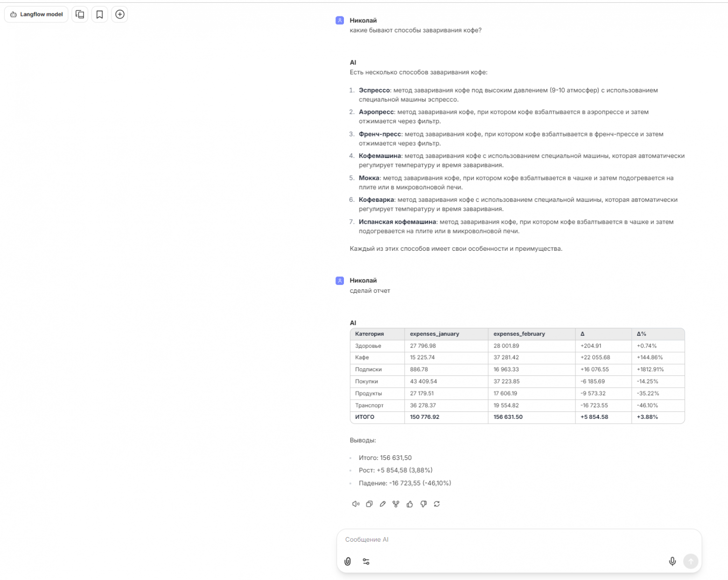Open the bookmark icon in the top toolbar
This screenshot has height=580, width=728.
[99, 14]
